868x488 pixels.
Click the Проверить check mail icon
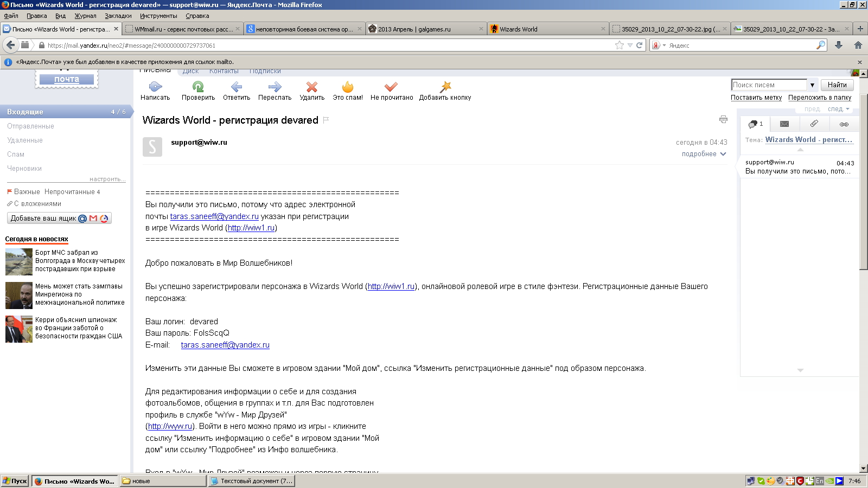[198, 86]
